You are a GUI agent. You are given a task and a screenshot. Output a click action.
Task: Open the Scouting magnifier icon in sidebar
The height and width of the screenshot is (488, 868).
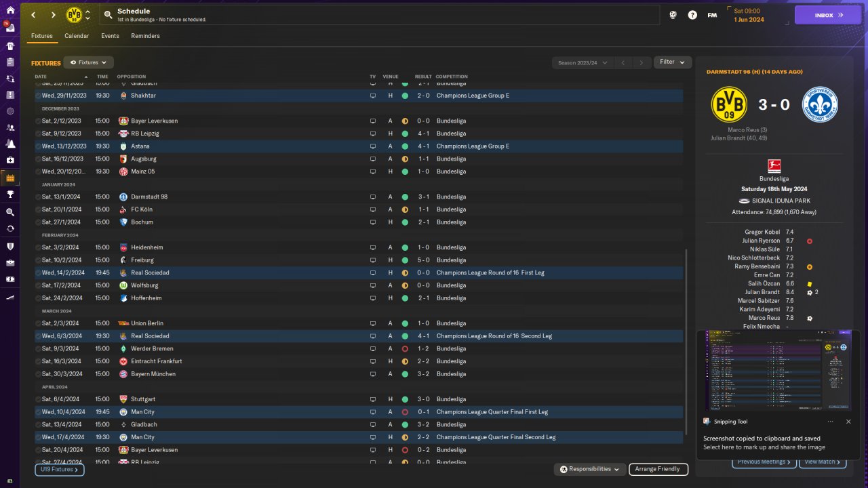tap(9, 212)
